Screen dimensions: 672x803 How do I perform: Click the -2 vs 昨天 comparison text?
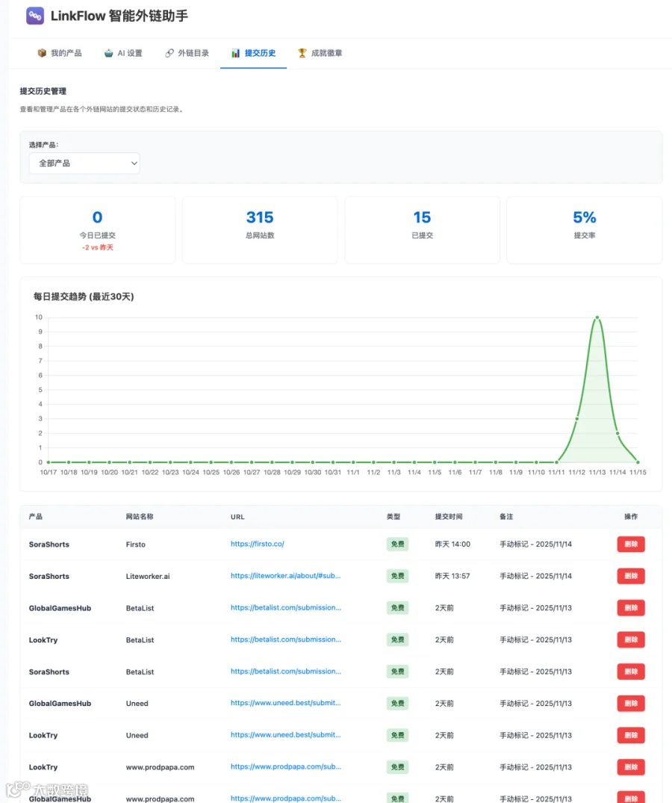tap(97, 247)
